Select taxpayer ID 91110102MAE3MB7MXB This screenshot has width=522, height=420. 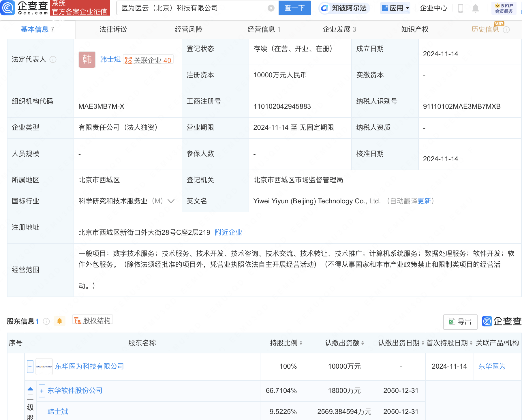[462, 106]
